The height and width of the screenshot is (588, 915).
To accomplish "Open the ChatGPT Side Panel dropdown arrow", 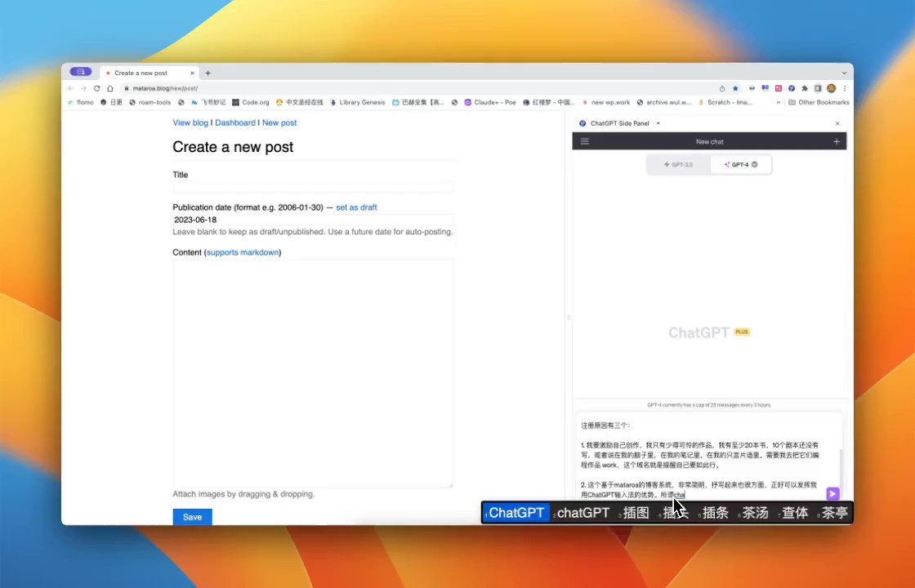I will [658, 123].
